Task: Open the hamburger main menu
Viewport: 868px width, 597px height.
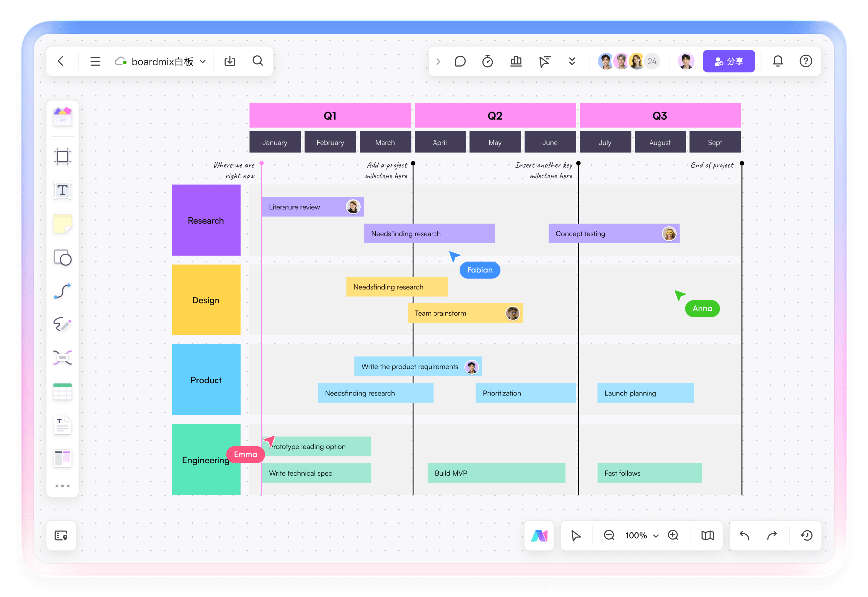Action: [95, 61]
